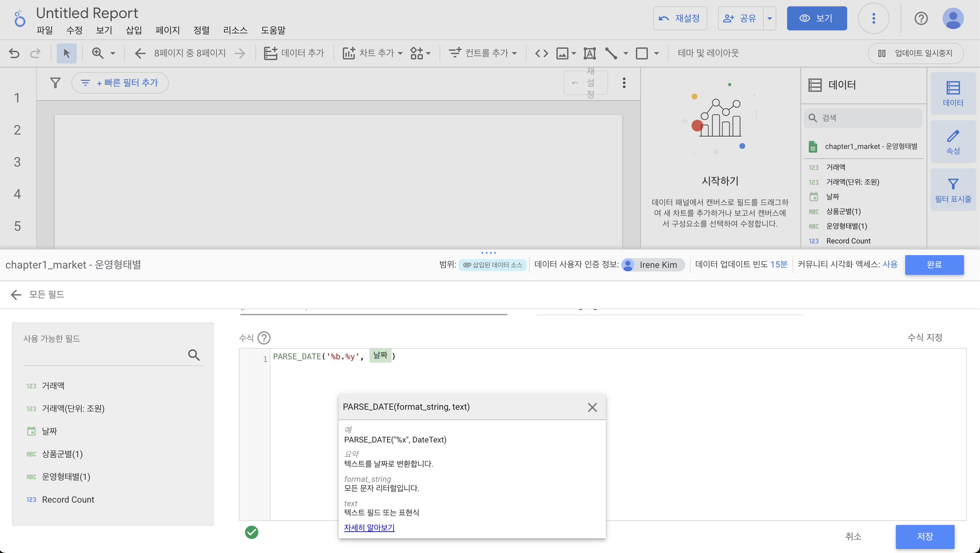
Task: Click the 저장 save button
Action: [925, 536]
